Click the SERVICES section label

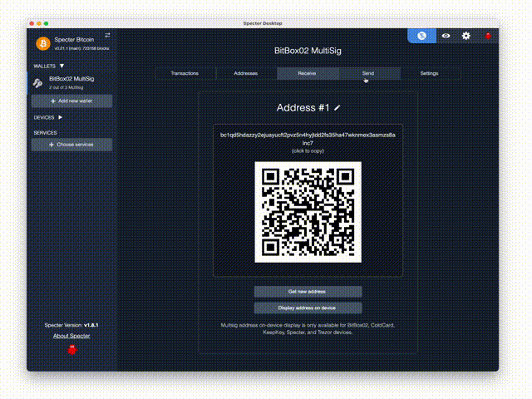click(x=45, y=133)
